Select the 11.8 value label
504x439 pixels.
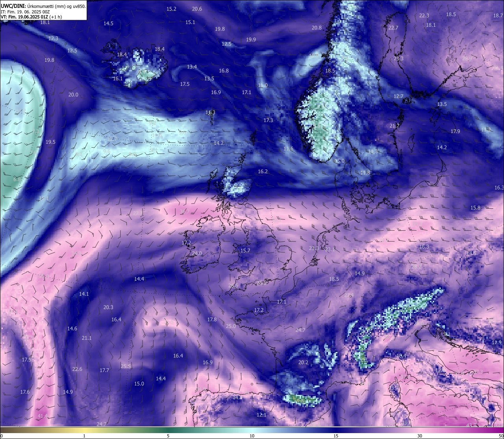(365, 172)
